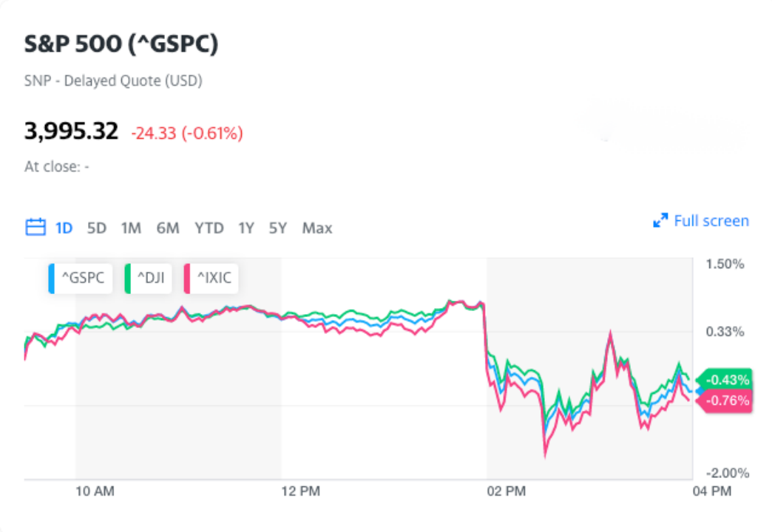Click the Full screen link

711,221
